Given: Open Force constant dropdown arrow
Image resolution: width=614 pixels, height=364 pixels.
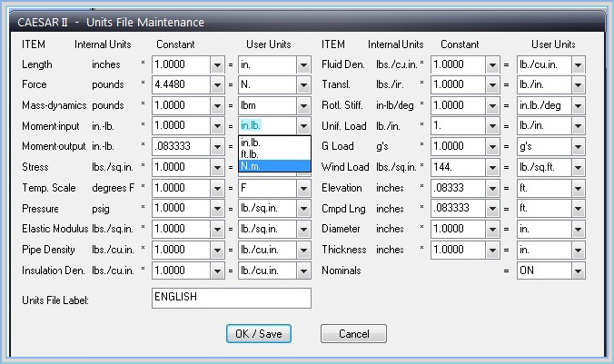Looking at the screenshot, I should coord(217,85).
